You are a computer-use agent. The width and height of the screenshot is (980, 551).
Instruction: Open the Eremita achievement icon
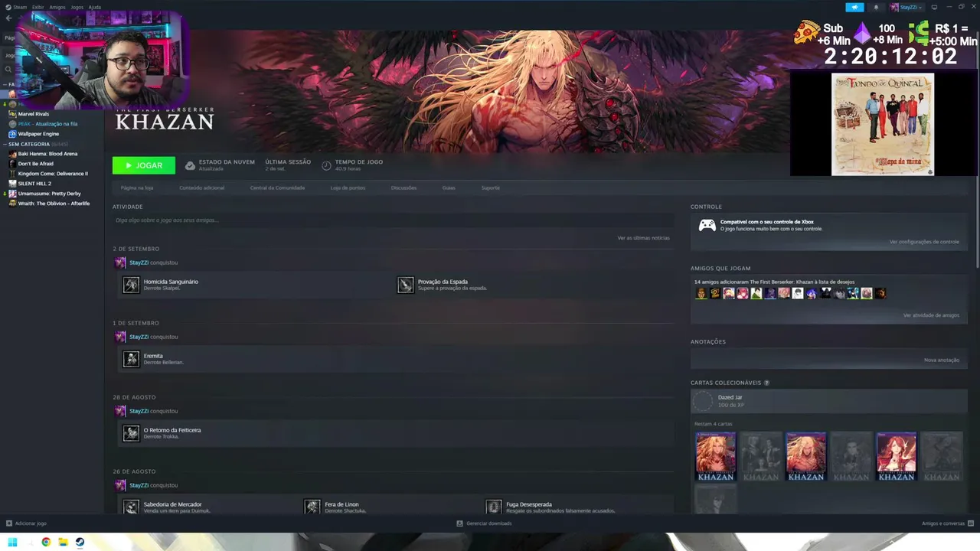click(131, 359)
